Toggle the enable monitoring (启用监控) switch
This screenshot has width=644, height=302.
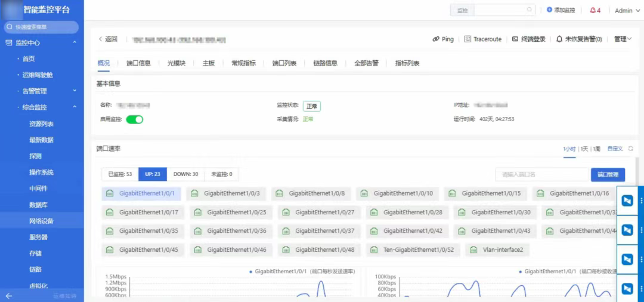[135, 119]
